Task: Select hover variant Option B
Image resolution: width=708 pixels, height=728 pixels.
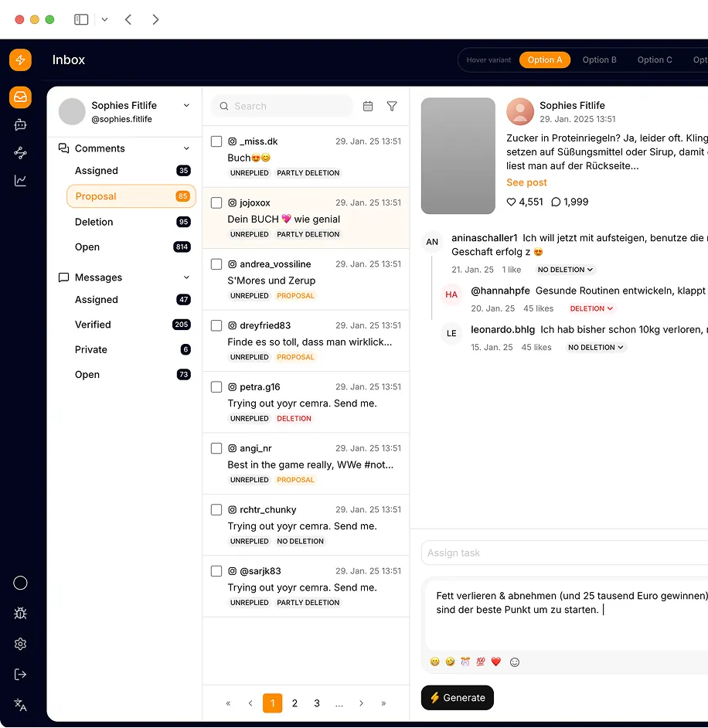Action: point(599,60)
